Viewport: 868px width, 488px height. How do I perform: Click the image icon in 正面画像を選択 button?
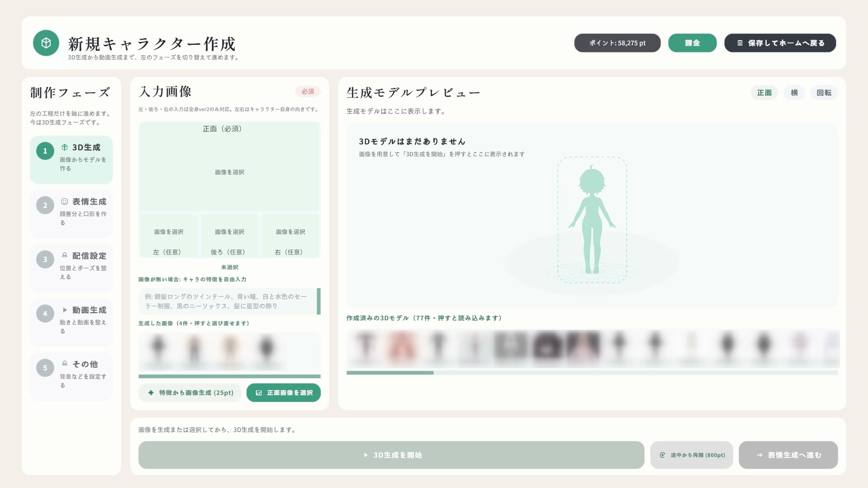pyautogui.click(x=259, y=393)
